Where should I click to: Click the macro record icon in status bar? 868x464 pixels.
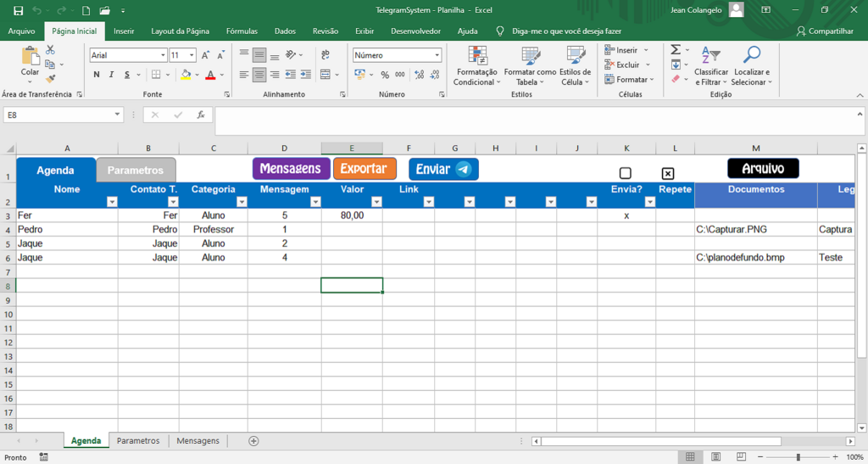pyautogui.click(x=44, y=457)
